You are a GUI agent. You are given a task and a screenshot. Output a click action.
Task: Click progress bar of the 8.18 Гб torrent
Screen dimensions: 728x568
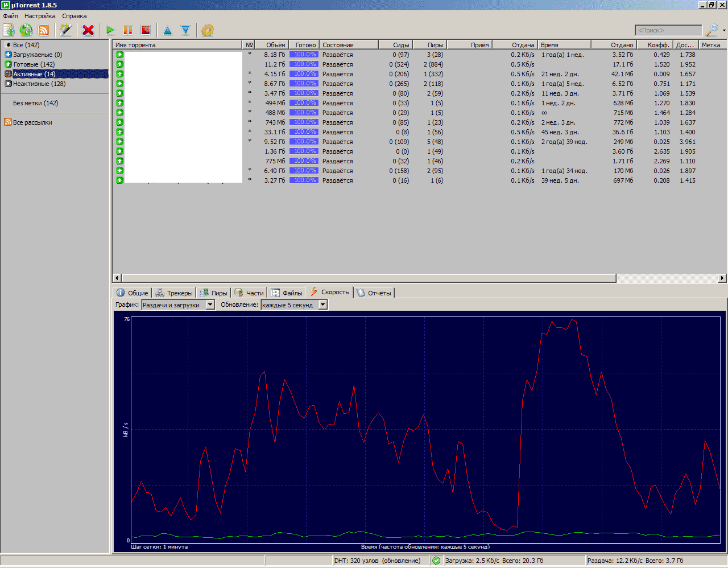click(x=304, y=55)
